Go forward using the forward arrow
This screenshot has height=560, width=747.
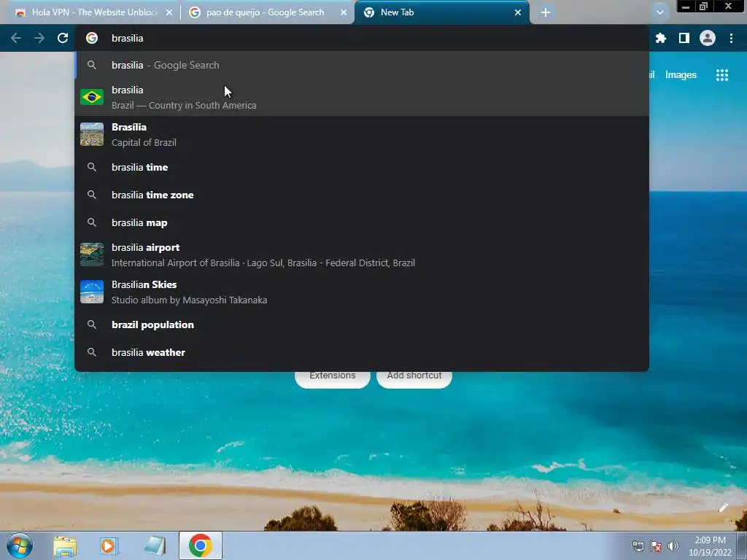pyautogui.click(x=39, y=38)
